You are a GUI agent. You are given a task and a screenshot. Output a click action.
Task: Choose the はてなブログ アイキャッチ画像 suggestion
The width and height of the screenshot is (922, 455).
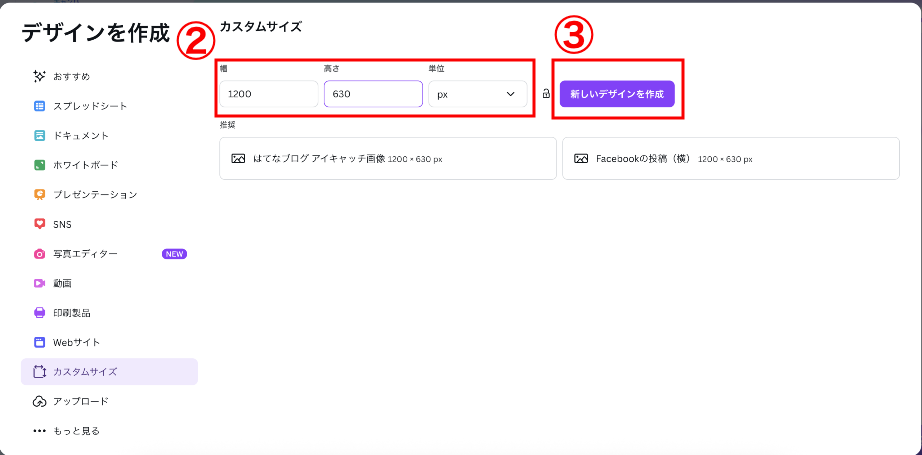387,159
